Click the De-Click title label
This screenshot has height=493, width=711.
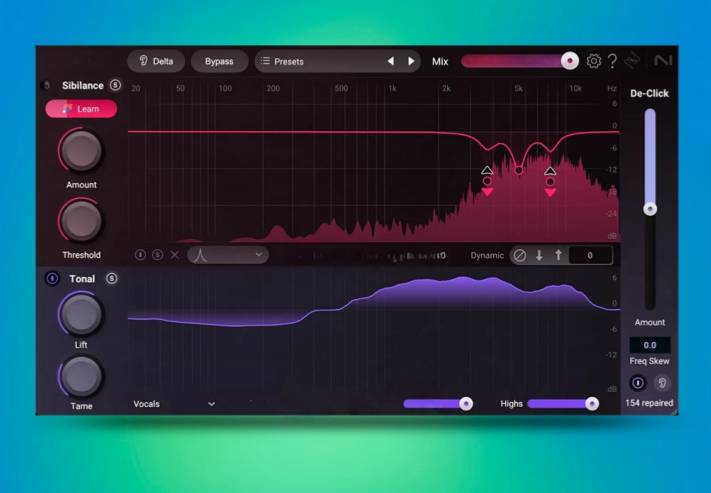[649, 93]
